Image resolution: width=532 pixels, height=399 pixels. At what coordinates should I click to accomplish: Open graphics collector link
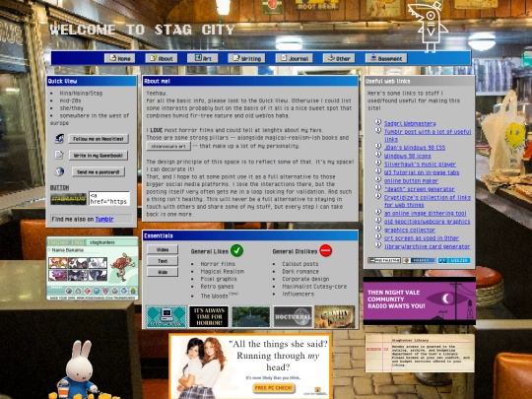tap(410, 230)
